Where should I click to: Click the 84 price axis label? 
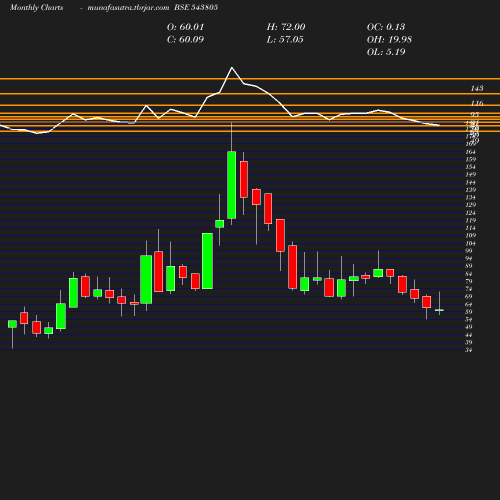click(x=469, y=274)
